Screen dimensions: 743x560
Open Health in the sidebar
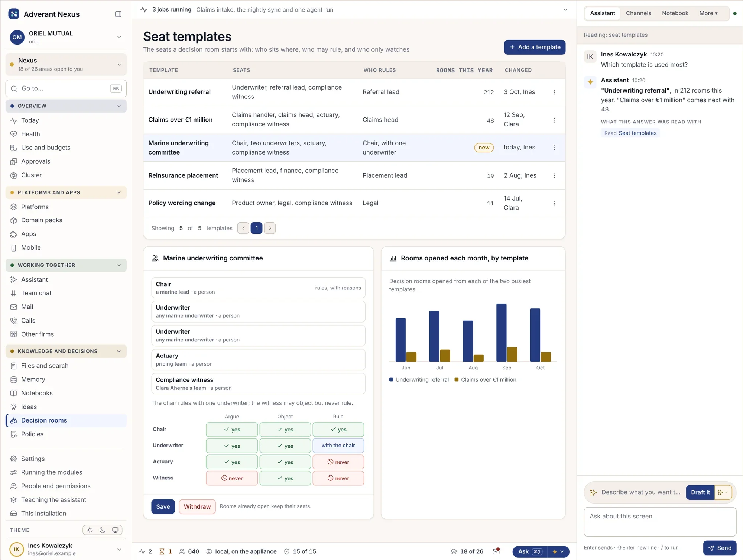[x=66, y=134]
